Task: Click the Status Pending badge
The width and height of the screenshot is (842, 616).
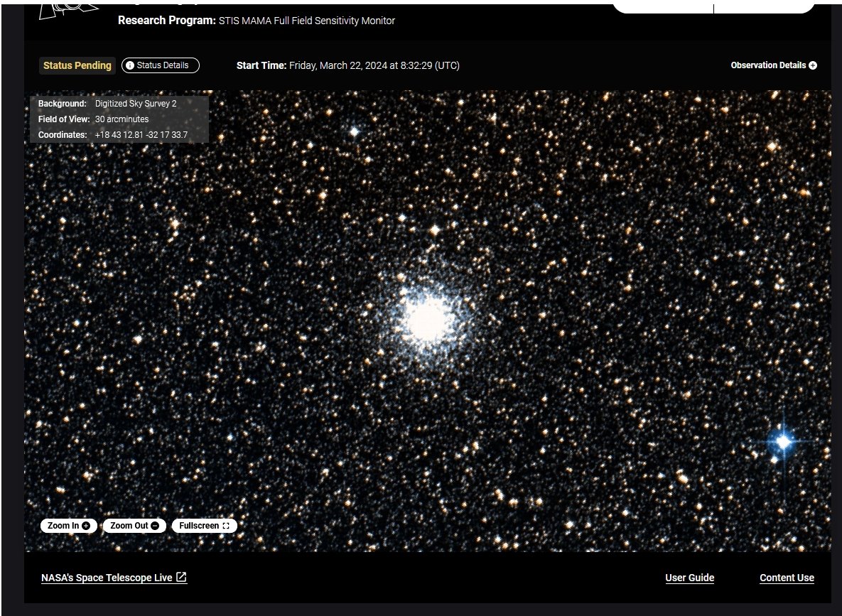Action: (77, 65)
